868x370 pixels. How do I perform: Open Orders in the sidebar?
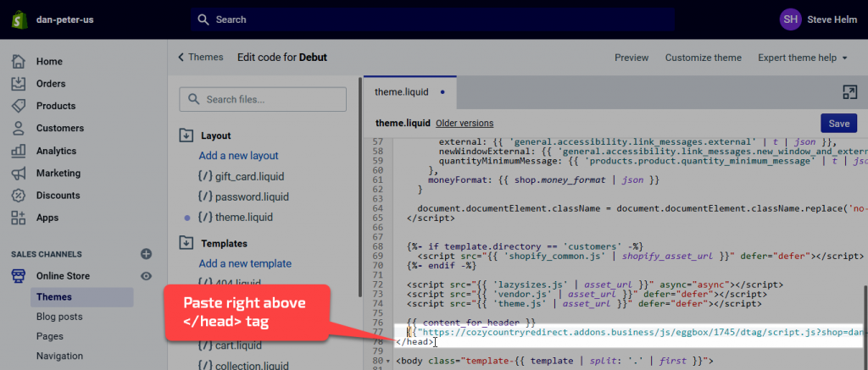pyautogui.click(x=51, y=84)
